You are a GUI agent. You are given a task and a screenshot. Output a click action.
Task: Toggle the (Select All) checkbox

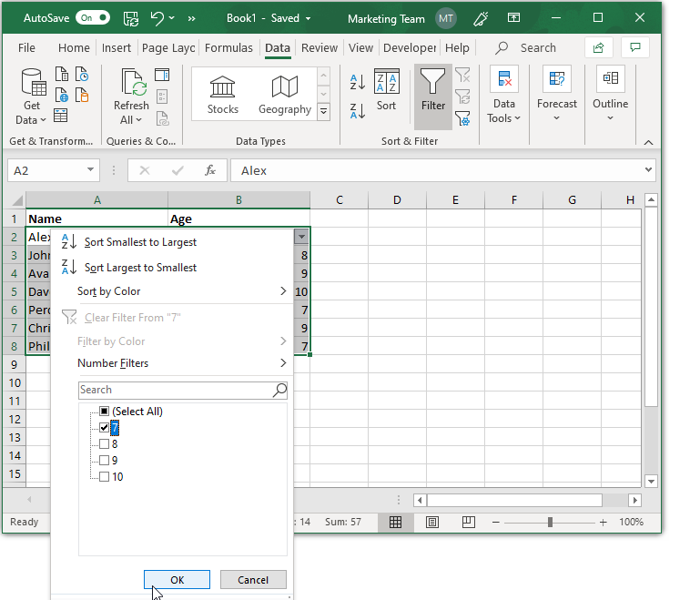pos(104,412)
